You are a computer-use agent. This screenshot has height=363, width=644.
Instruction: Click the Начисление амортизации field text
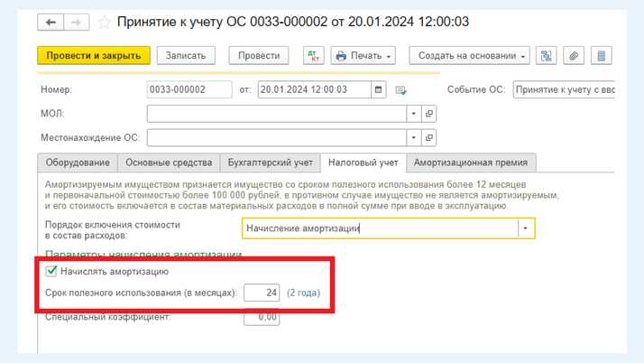(303, 228)
